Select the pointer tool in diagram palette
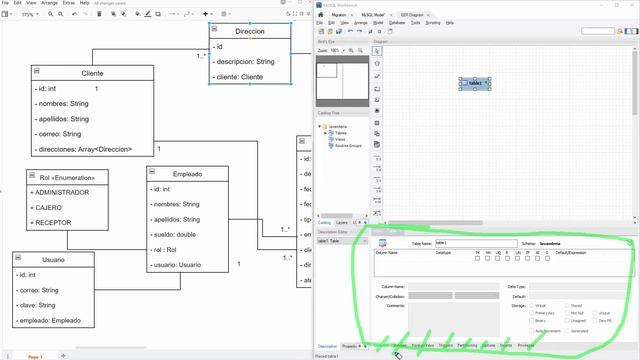Screen dimensions: 640x360 [377, 51]
